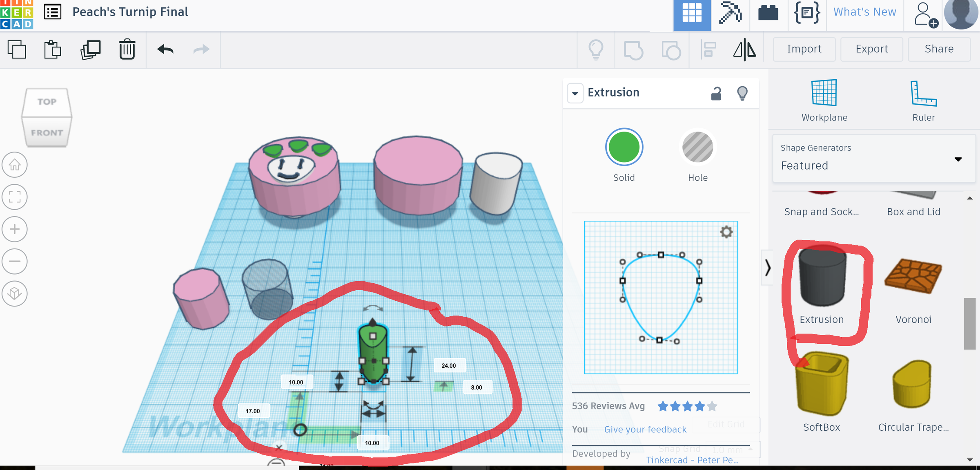Open the Give your feedback link

click(645, 429)
